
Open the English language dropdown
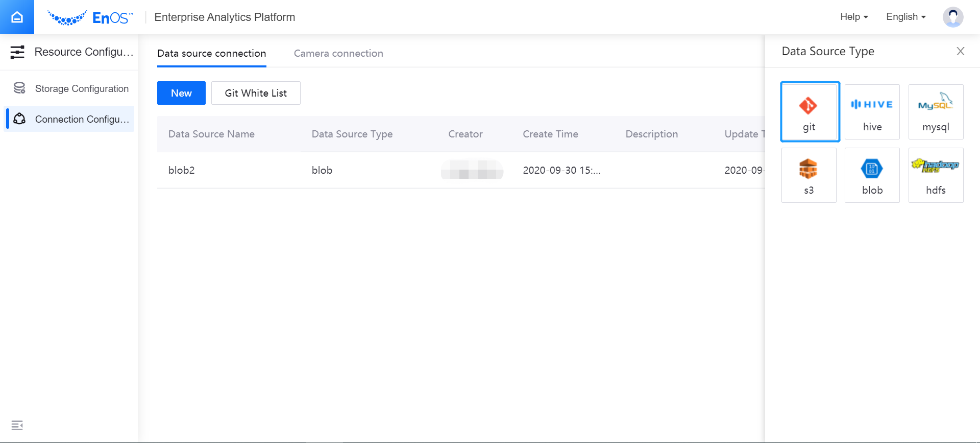pyautogui.click(x=905, y=17)
